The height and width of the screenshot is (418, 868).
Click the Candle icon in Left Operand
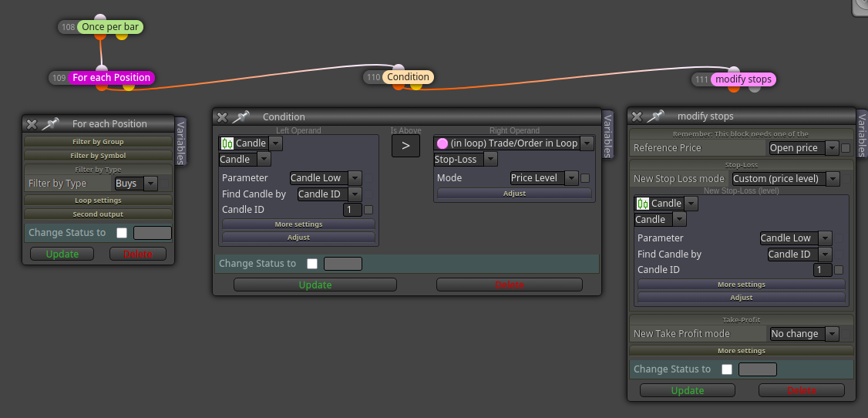227,143
